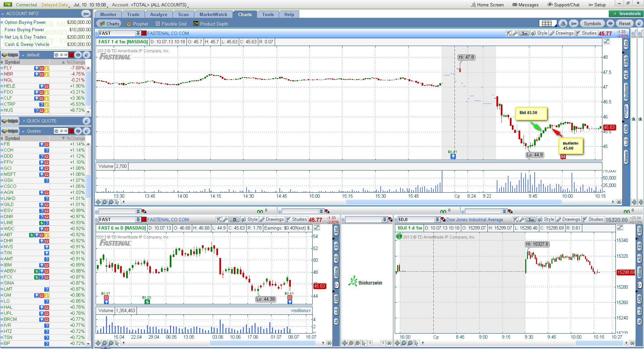Open chart grid layout selector
This screenshot has width=644, height=349.
click(x=548, y=23)
